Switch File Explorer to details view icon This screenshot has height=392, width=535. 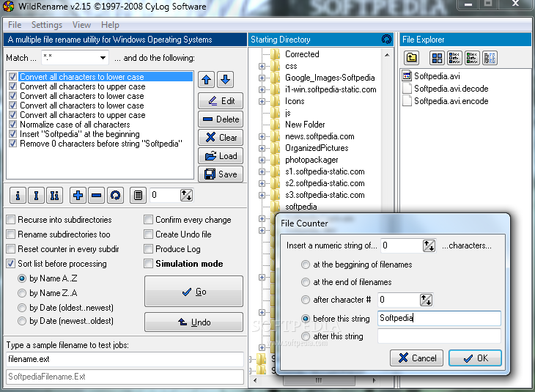(490, 58)
